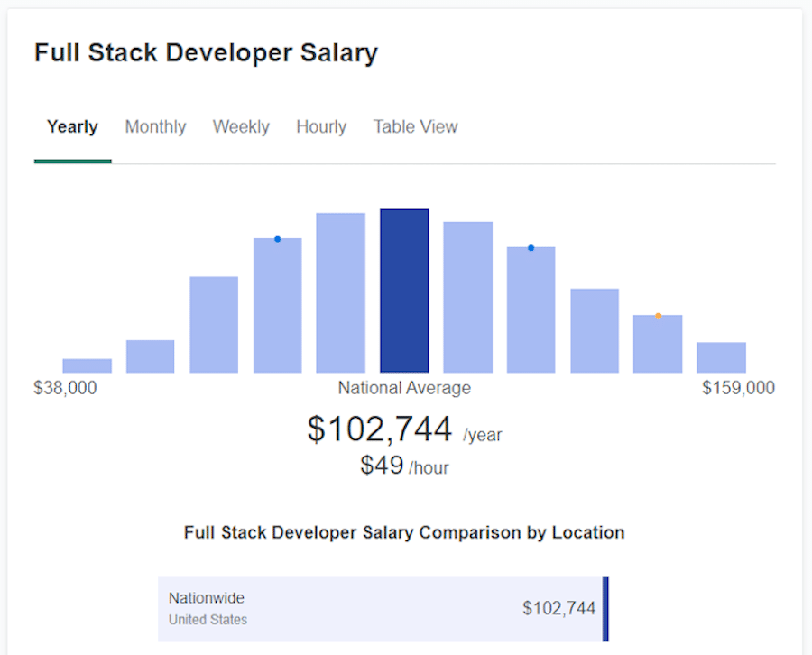Select the rightmost $159,000 salary bar
812x655 pixels.
pos(721,356)
